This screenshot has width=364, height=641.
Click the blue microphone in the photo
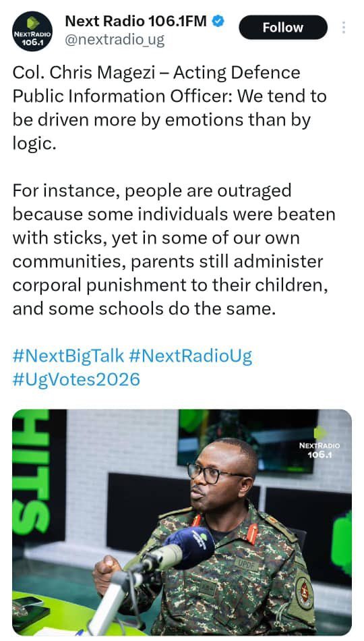point(189,547)
